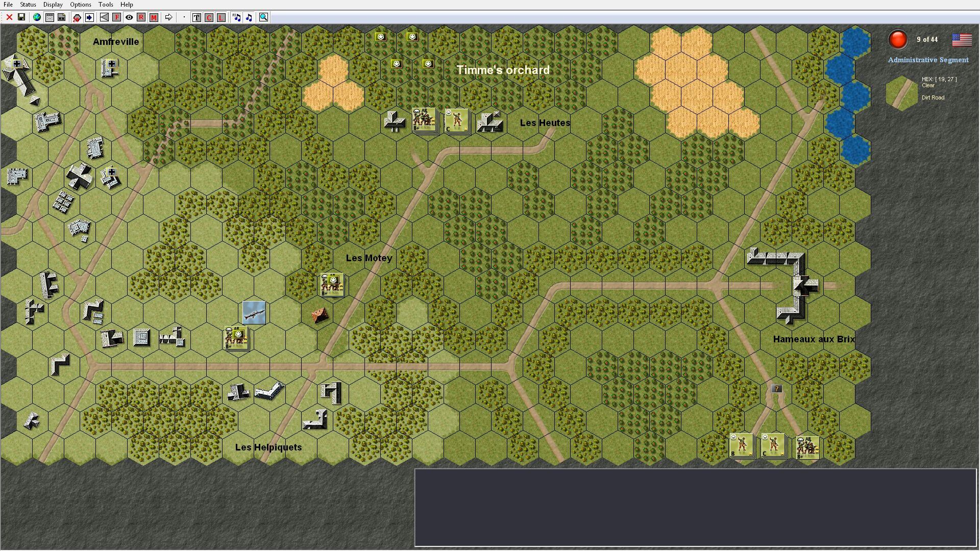Image resolution: width=980 pixels, height=551 pixels.
Task: Click the red C toolbar button
Action: [x=209, y=17]
